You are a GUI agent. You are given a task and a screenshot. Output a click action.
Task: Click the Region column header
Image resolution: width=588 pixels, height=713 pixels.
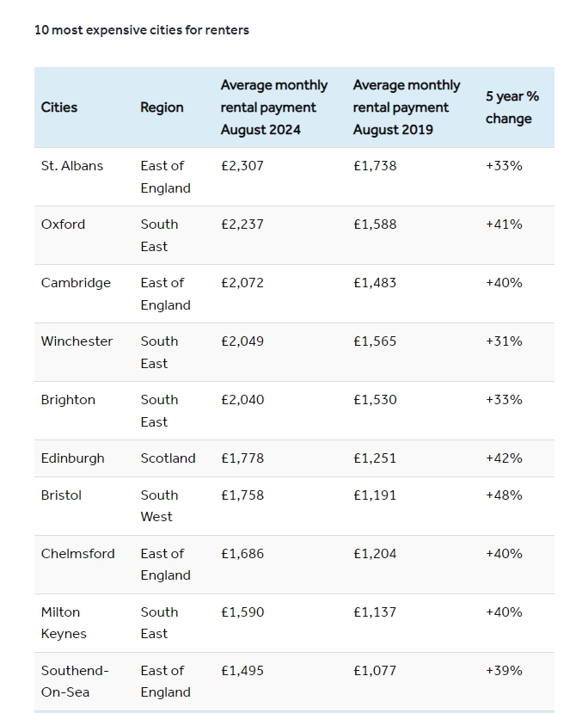(x=162, y=108)
